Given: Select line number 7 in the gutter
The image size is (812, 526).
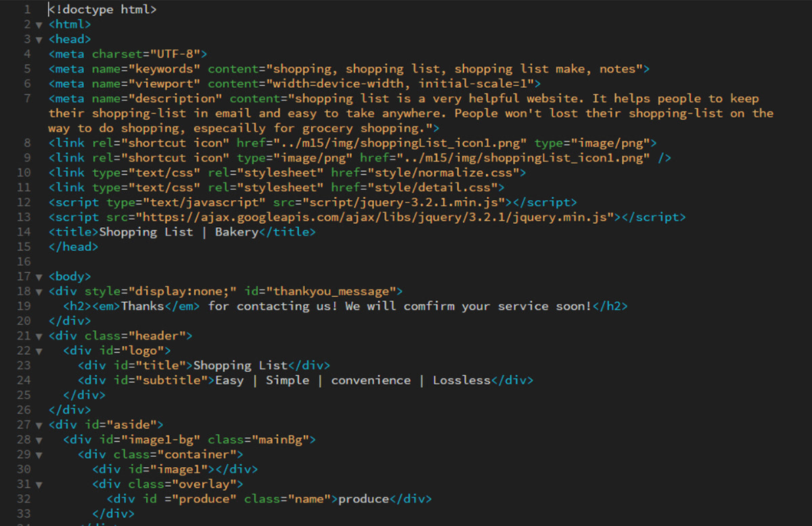Looking at the screenshot, I should pyautogui.click(x=27, y=99).
